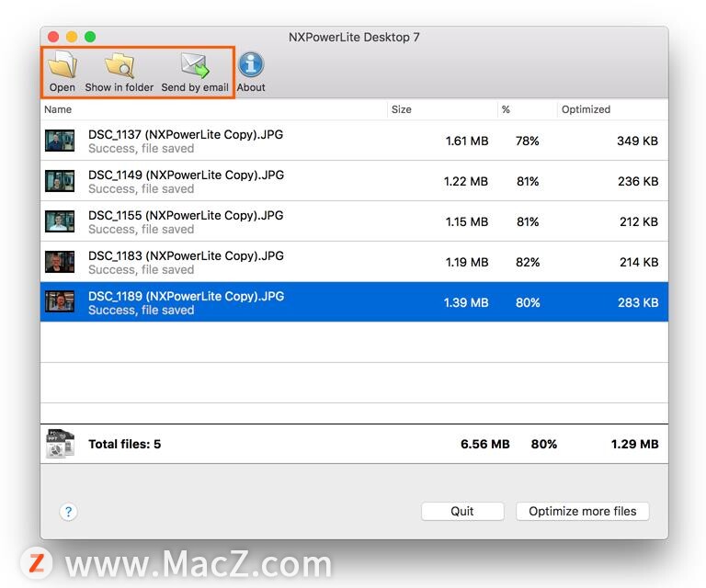706x588 pixels.
Task: Click the 1.19 MB size value
Action: 467,262
